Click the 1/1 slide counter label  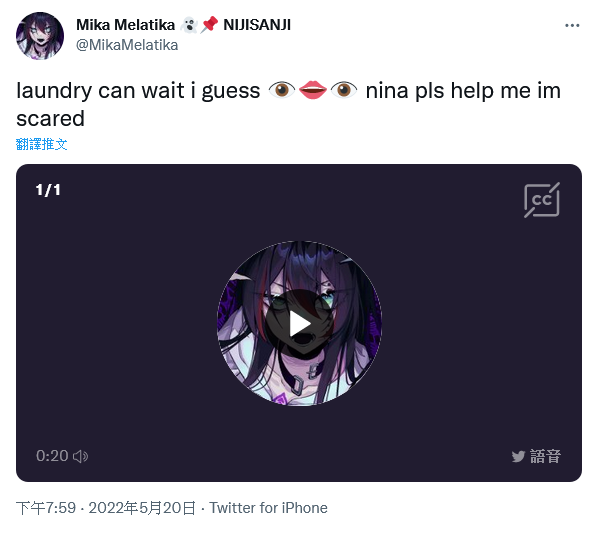click(48, 190)
